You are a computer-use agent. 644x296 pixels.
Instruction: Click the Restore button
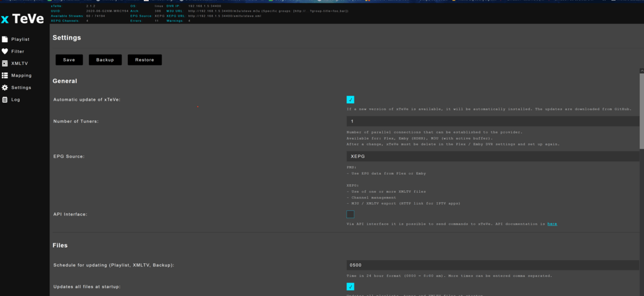(144, 59)
